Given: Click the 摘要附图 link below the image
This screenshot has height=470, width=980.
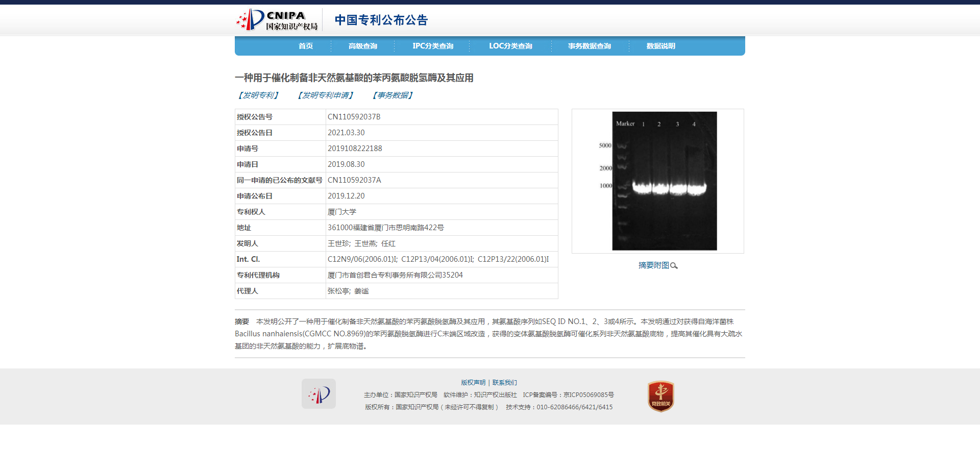Looking at the screenshot, I should [x=653, y=265].
